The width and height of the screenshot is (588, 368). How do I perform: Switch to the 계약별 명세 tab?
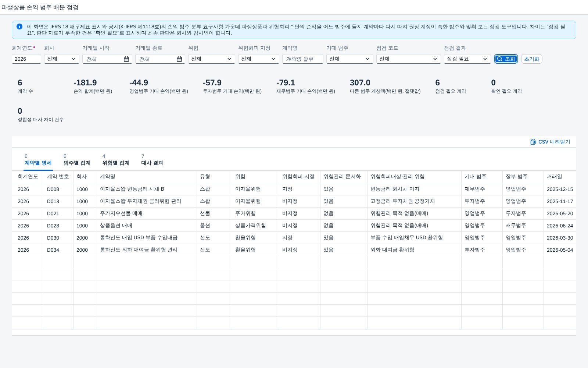[x=38, y=163]
